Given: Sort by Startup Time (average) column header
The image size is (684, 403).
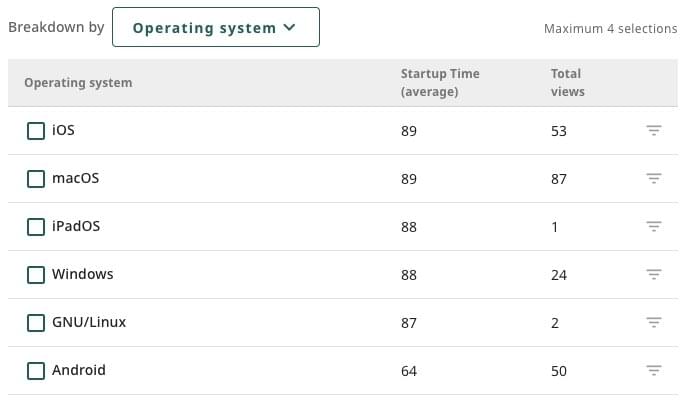Looking at the screenshot, I should click(440, 83).
